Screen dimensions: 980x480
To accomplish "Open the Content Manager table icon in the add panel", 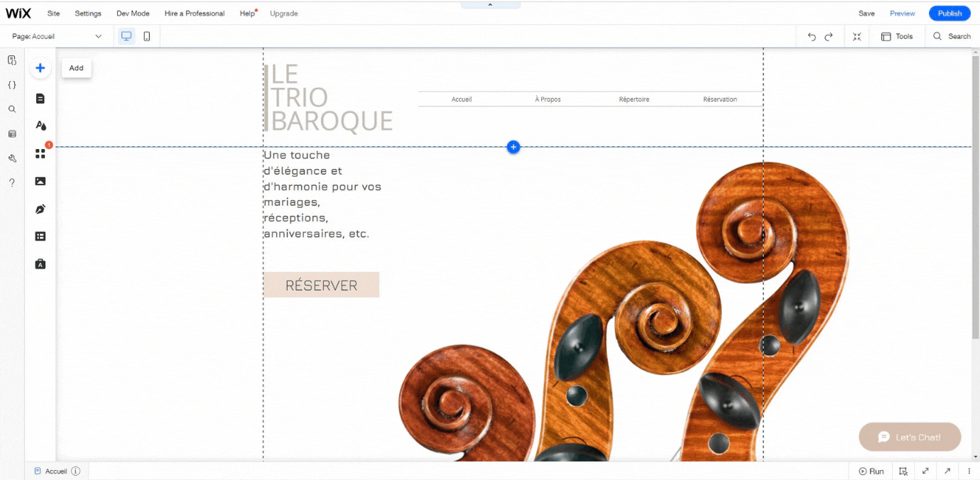I will pos(40,236).
